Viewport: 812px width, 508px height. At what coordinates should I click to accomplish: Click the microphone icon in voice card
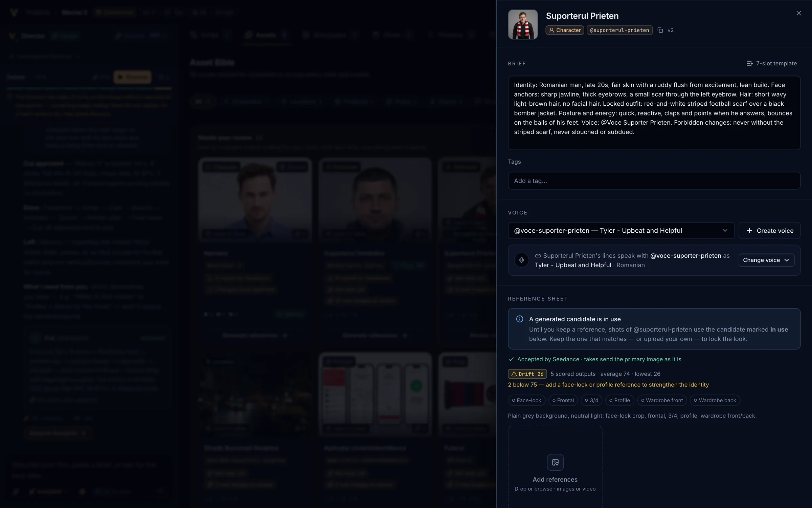point(521,260)
